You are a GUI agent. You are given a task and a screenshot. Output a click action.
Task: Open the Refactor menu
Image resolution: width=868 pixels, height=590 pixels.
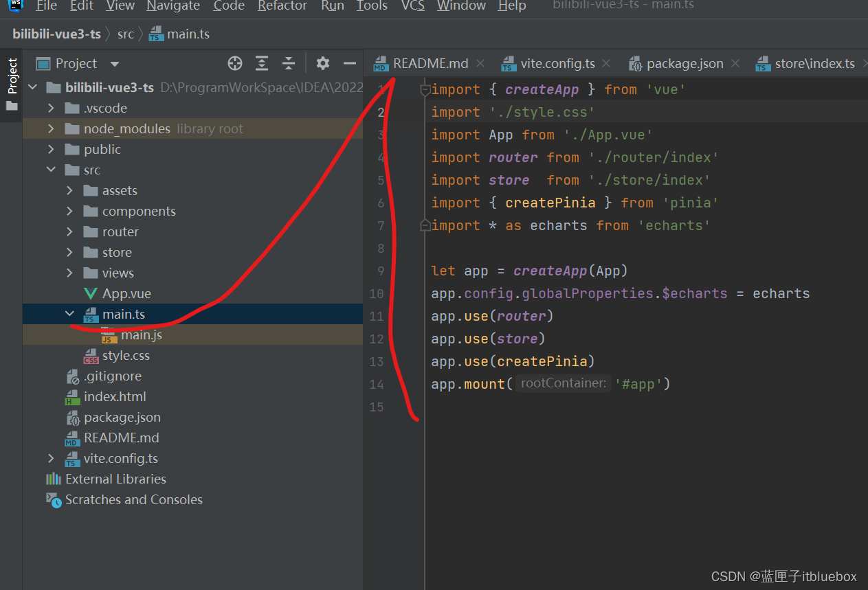click(x=282, y=6)
